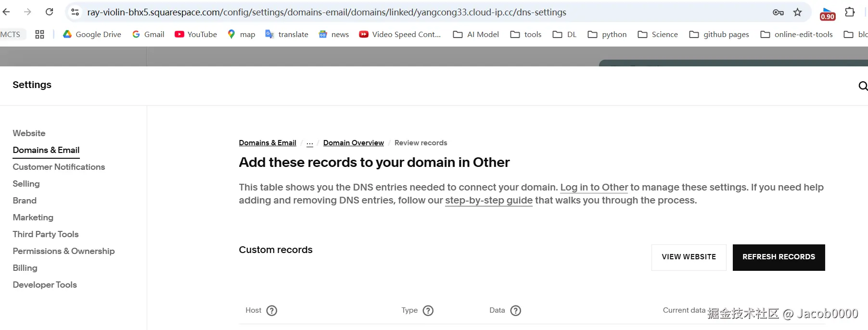Click the browser address bar URL
The height and width of the screenshot is (330, 868).
pos(326,12)
